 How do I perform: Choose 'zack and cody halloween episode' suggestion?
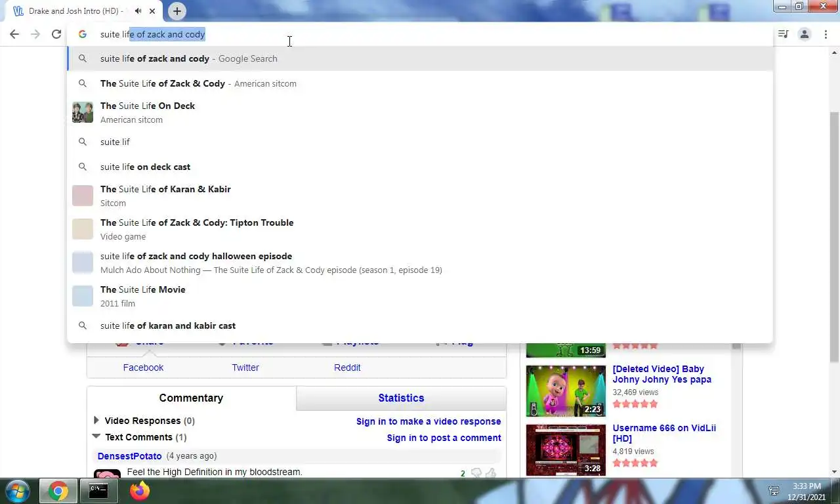click(420, 262)
